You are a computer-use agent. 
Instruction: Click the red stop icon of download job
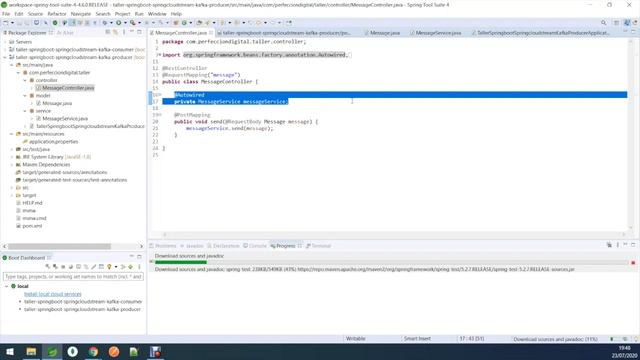(633, 263)
